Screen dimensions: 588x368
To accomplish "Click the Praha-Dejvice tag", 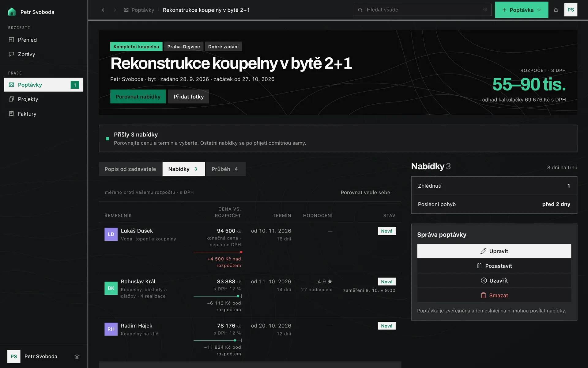I will [183, 47].
